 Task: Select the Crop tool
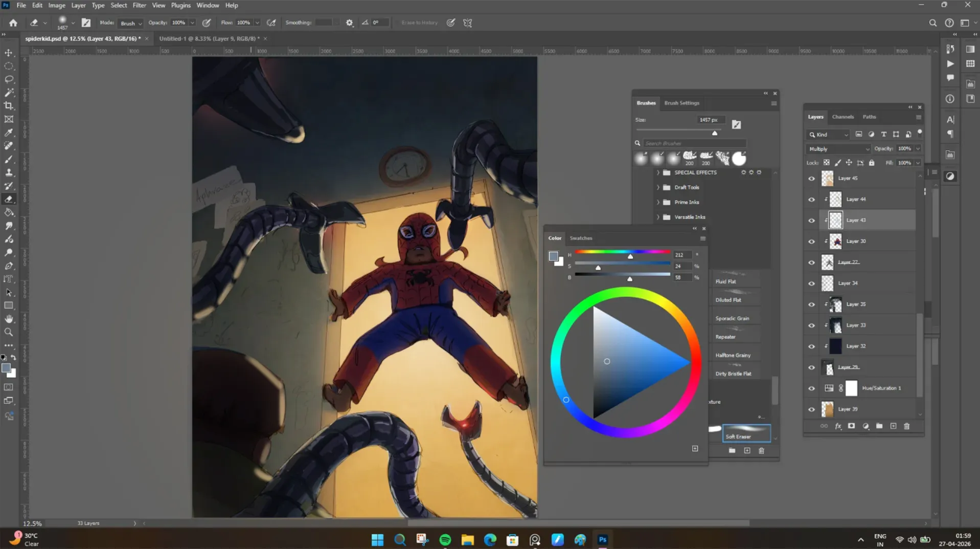click(9, 106)
